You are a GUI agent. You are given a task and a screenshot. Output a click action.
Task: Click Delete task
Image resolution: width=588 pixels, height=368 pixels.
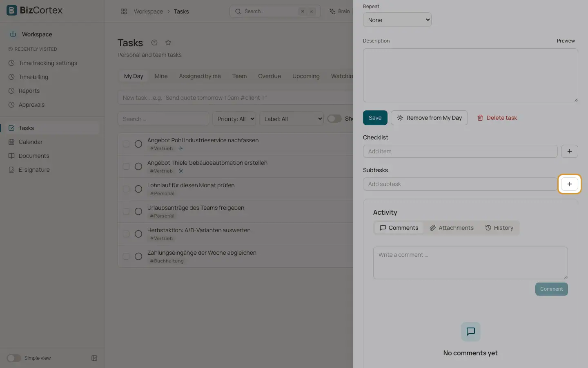coord(497,118)
